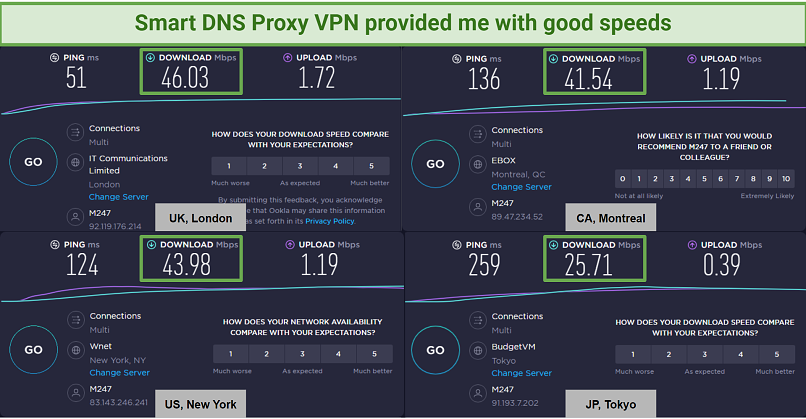Click the user icon beside 83.143.246.241

76,393
